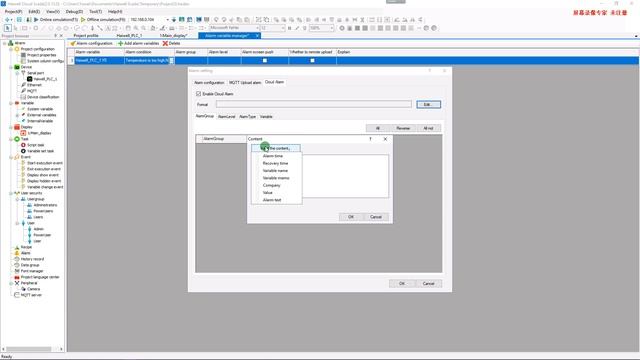The height and width of the screenshot is (360, 640).
Task: Collapse the Event tree node
Action: [11, 157]
